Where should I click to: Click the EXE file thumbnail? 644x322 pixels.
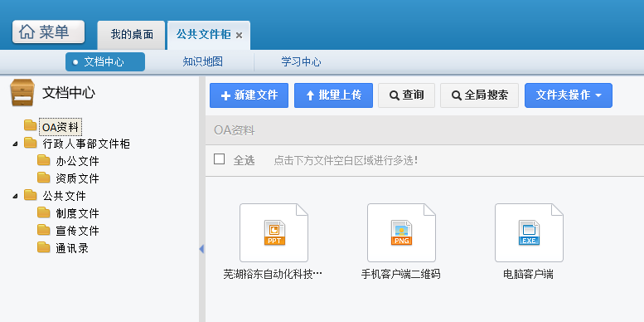click(529, 232)
